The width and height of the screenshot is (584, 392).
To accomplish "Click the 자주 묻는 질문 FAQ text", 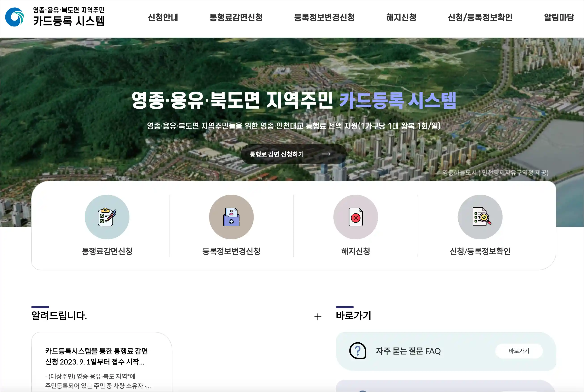I will click(x=408, y=351).
